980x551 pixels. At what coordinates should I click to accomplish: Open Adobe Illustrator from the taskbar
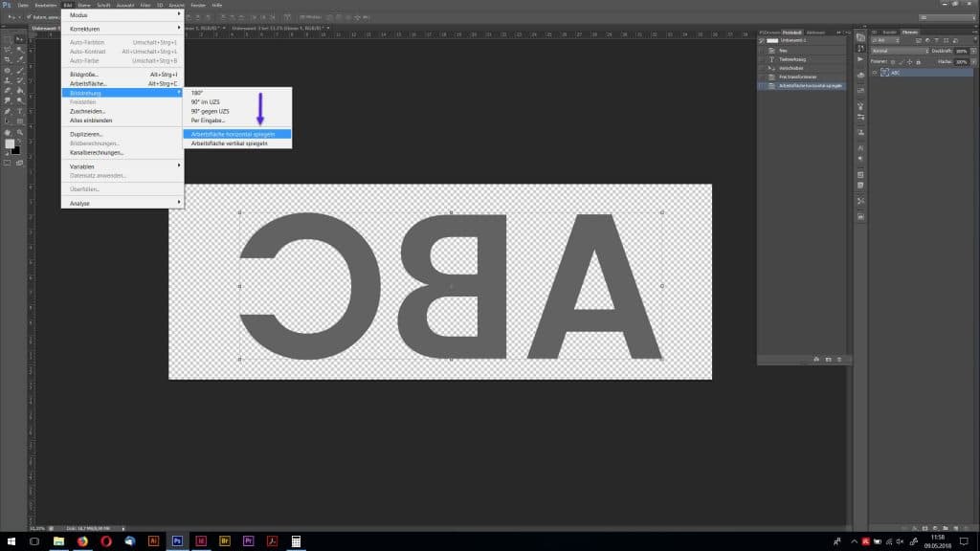point(154,541)
